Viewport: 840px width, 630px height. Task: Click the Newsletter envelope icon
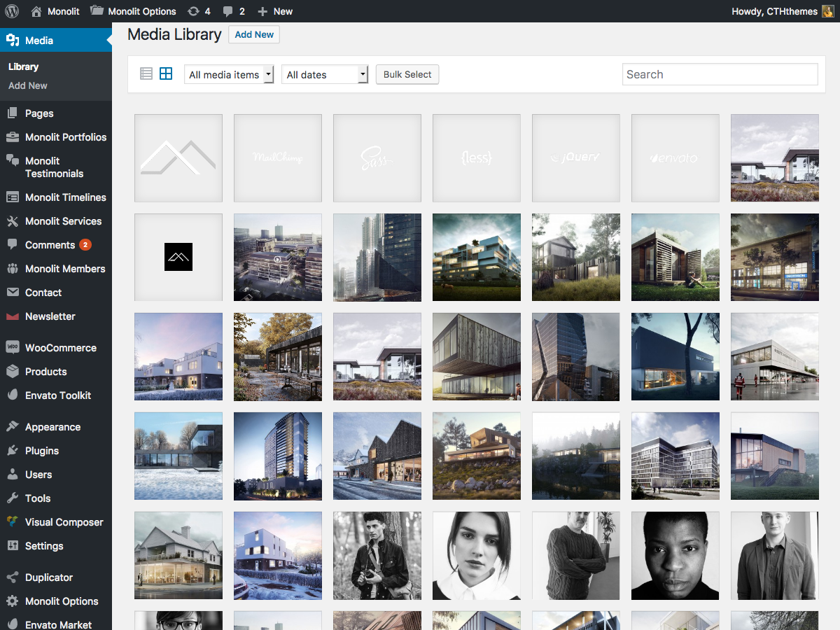(12, 316)
